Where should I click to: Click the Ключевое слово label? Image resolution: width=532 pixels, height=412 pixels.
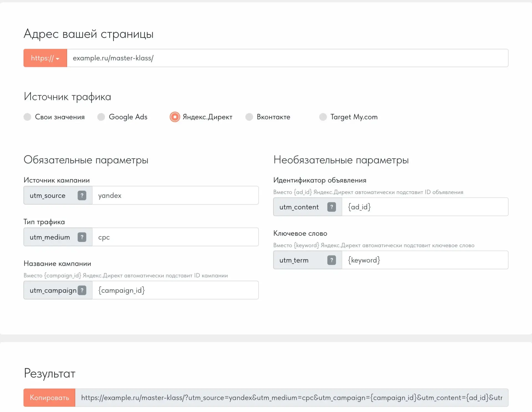click(x=300, y=234)
